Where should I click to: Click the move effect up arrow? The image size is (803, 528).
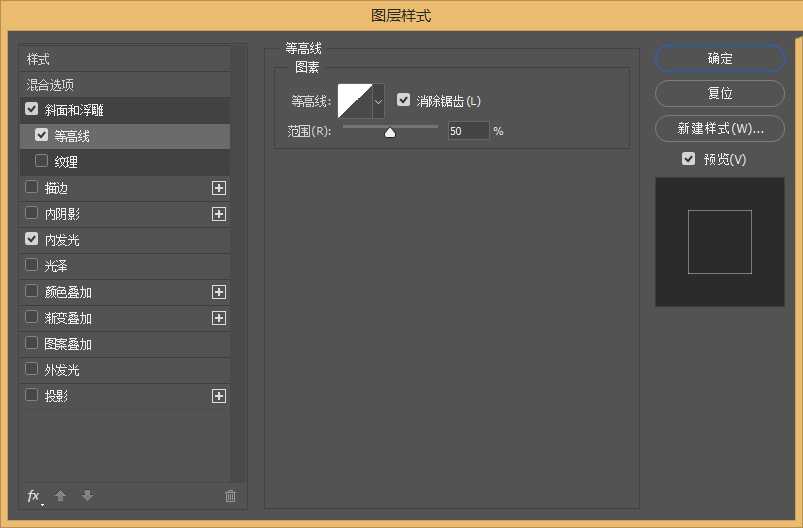(60, 496)
